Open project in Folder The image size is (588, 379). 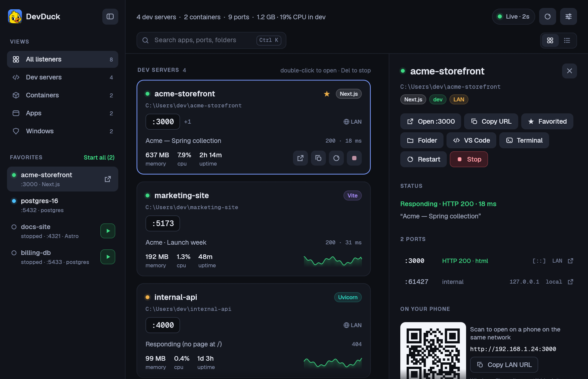point(422,140)
